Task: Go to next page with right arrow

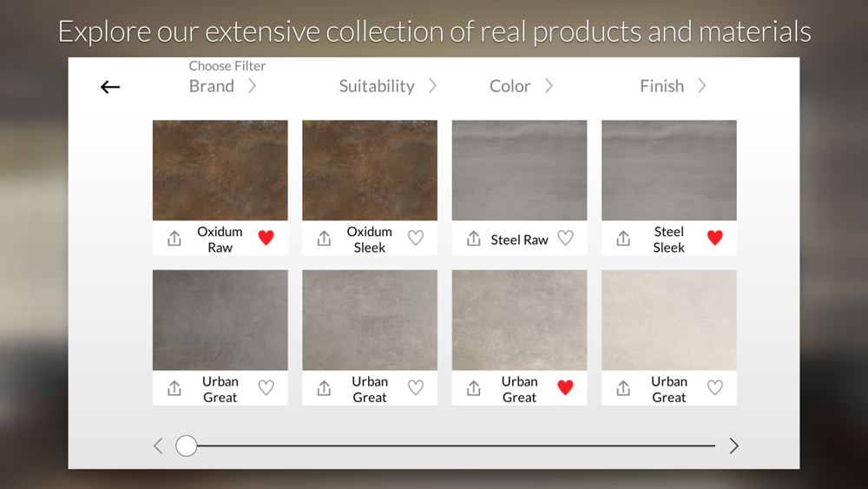Action: pos(734,446)
